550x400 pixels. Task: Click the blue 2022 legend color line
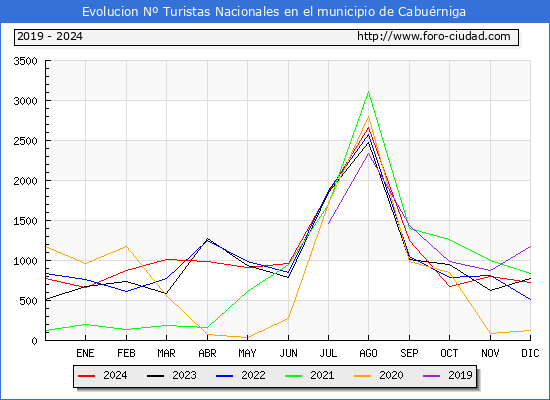tap(224, 376)
